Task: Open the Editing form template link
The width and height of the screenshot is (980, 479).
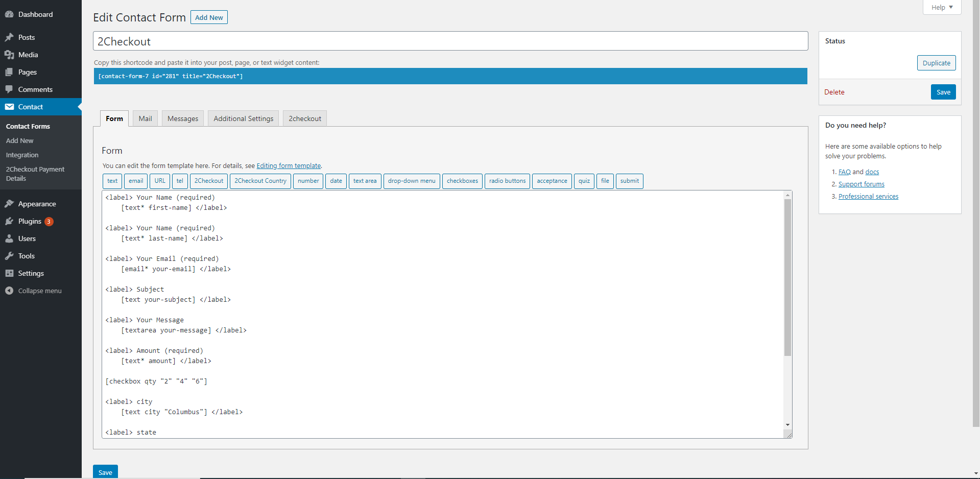Action: click(x=289, y=166)
